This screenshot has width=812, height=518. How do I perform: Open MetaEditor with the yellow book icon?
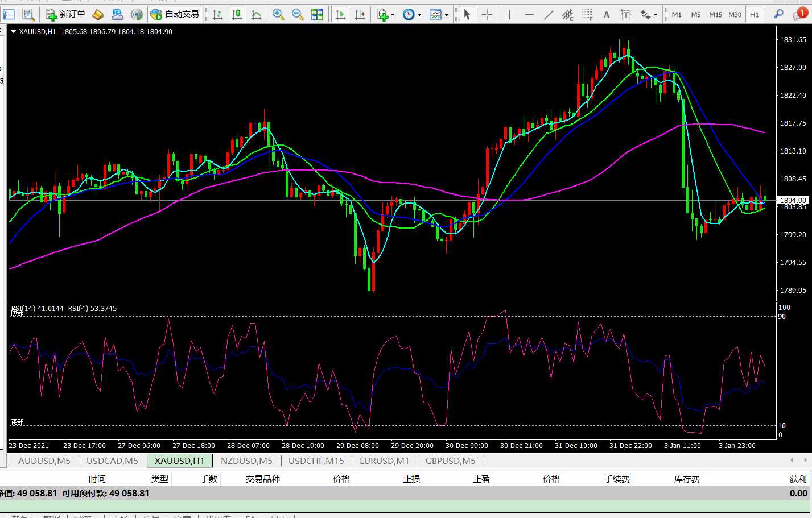coord(98,14)
